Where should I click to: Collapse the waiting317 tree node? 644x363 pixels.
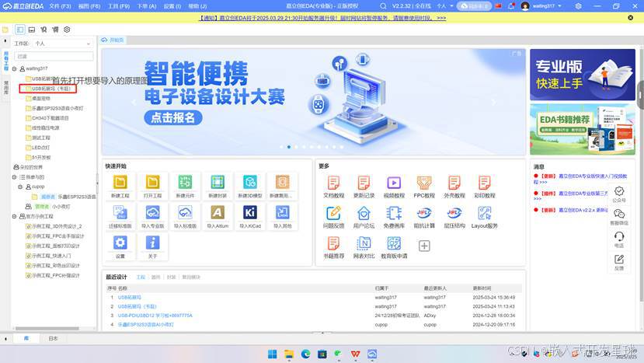[15, 68]
